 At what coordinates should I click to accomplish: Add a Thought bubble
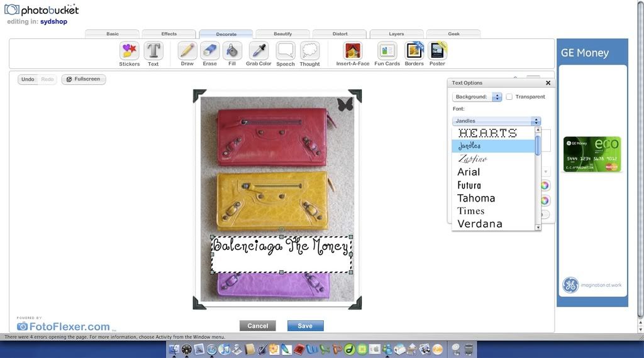coord(309,54)
